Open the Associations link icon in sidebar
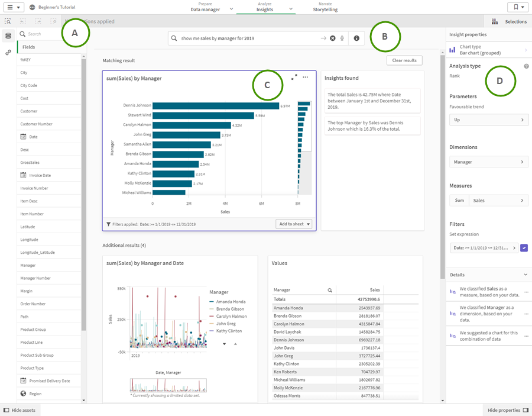The image size is (532, 416). [x=8, y=51]
